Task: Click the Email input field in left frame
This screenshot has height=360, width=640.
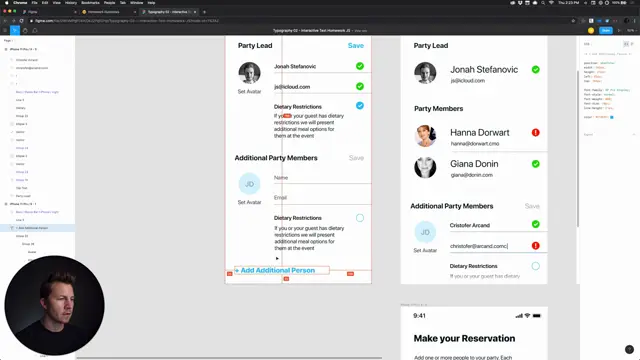Action: [322, 198]
